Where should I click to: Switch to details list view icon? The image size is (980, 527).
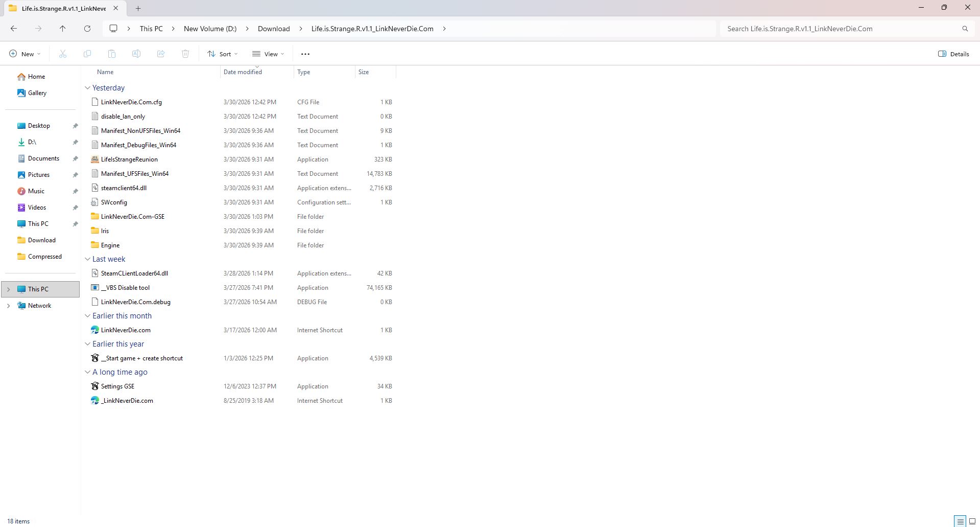tap(960, 521)
